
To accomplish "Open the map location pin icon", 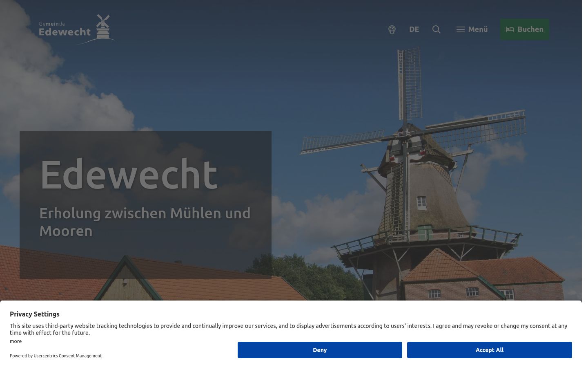I will pos(392,29).
